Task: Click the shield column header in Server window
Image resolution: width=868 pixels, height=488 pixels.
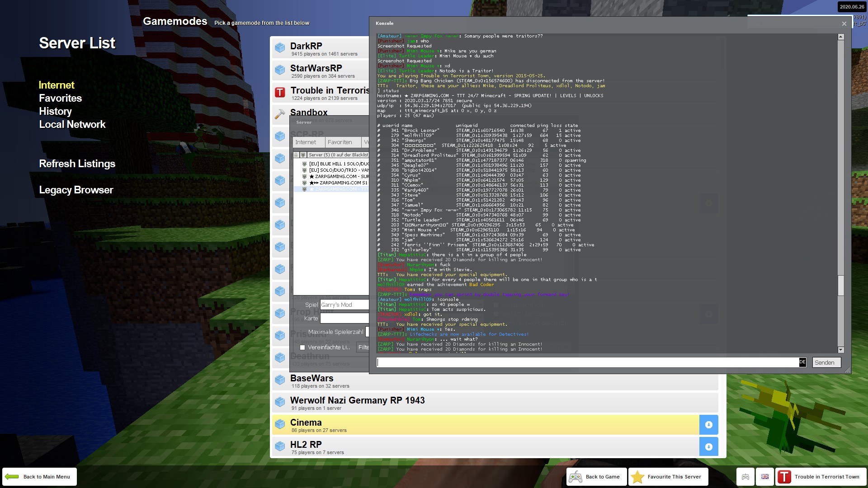Action: click(x=303, y=155)
